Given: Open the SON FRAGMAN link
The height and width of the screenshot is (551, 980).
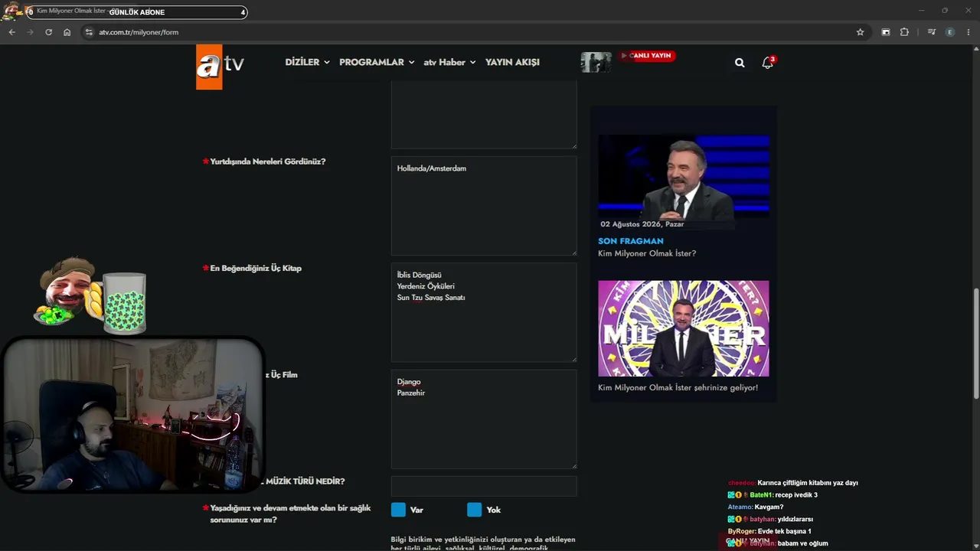Looking at the screenshot, I should (631, 241).
